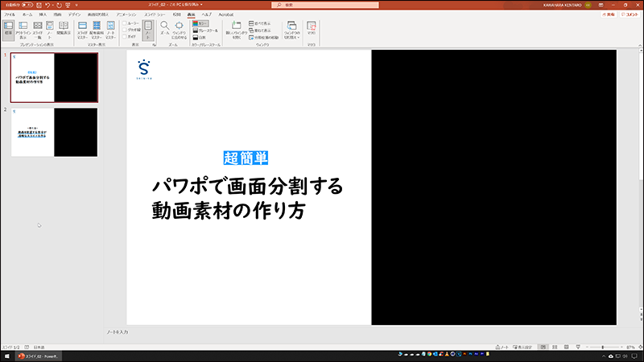Click the status bar reading view icon
Screen dimensions: 644x362
click(x=567, y=348)
